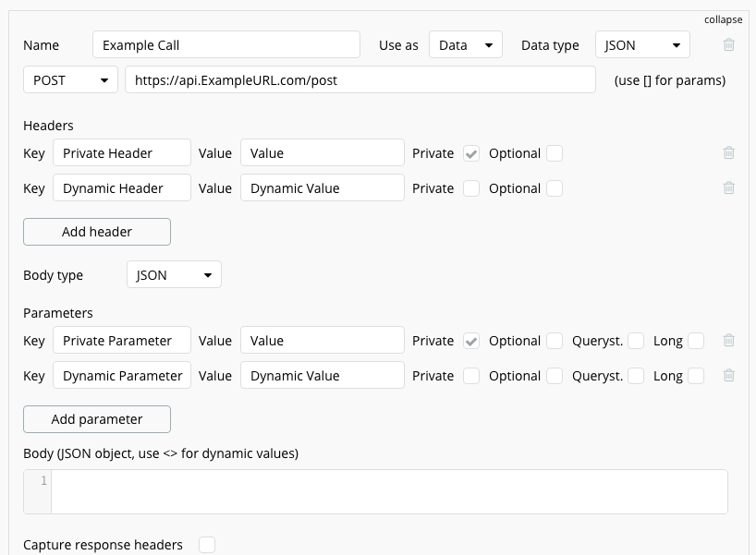The height and width of the screenshot is (555, 756).
Task: Mark Dynamic Header as Optional
Action: click(555, 188)
